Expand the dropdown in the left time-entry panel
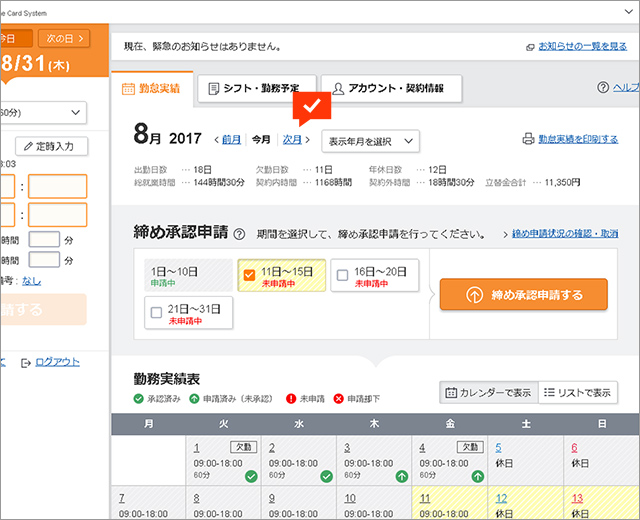640x520 pixels. (x=77, y=112)
